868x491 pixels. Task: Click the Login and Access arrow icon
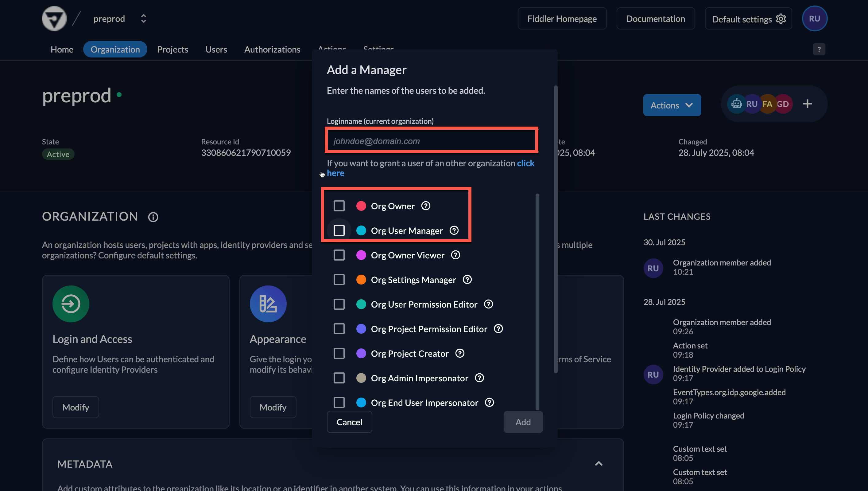71,304
